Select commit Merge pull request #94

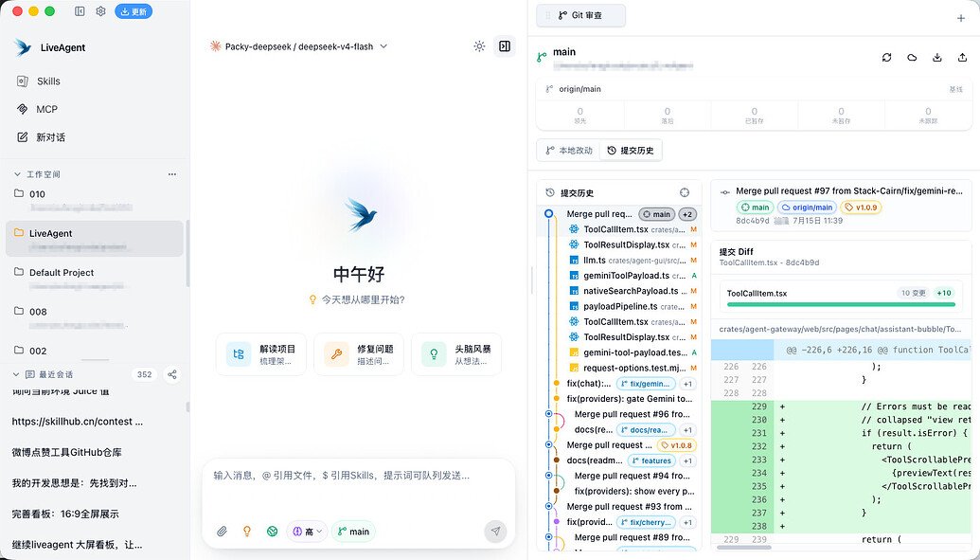(632, 476)
